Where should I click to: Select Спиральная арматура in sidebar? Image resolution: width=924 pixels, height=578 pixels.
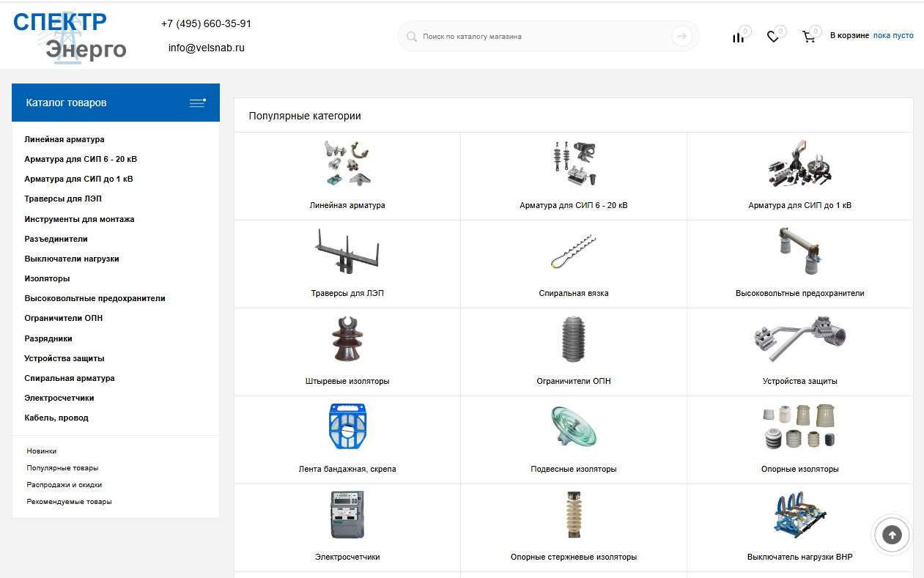pos(70,378)
